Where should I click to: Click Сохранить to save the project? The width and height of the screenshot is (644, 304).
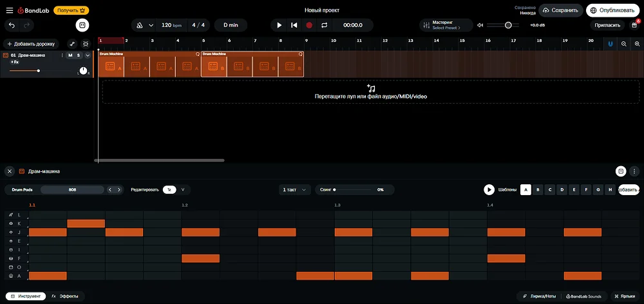coord(561,10)
